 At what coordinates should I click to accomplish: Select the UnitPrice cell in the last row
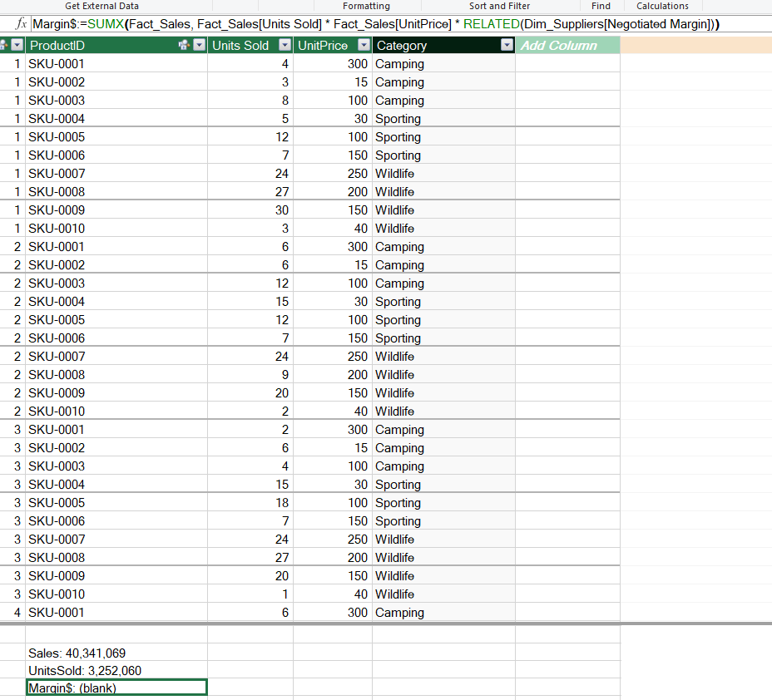pos(333,613)
